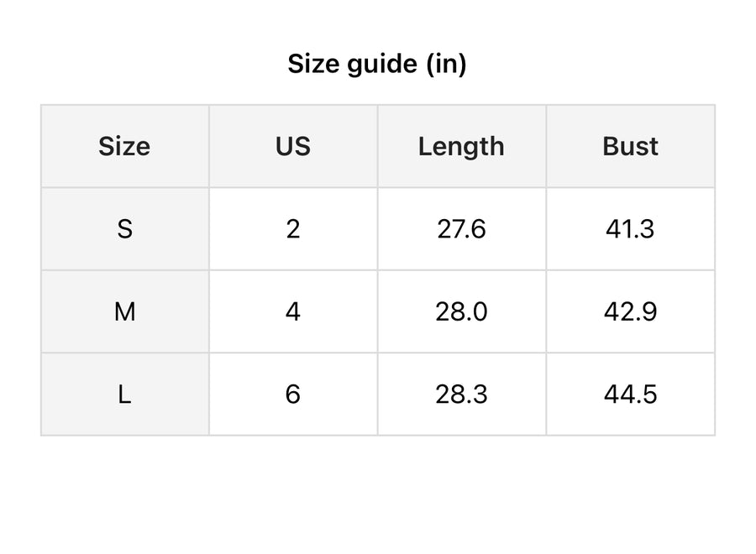Choose the M size row label
Viewport: 756px width, 554px height.
[124, 311]
